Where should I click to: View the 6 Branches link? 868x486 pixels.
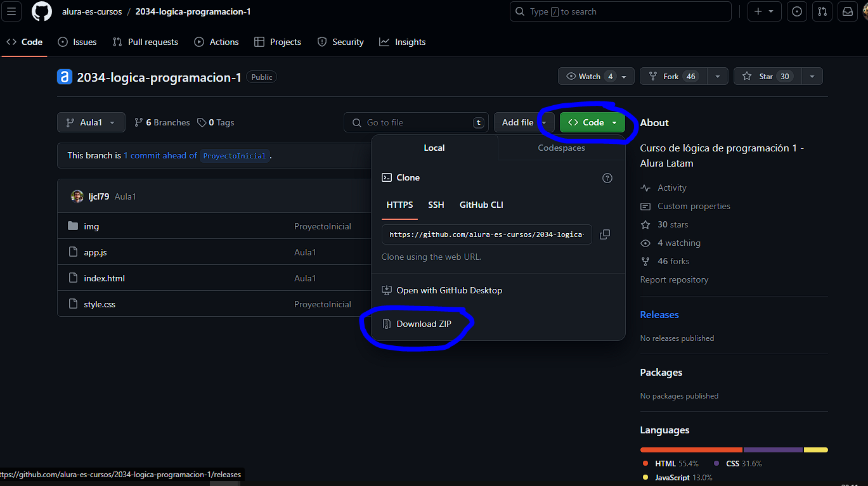[x=162, y=122]
